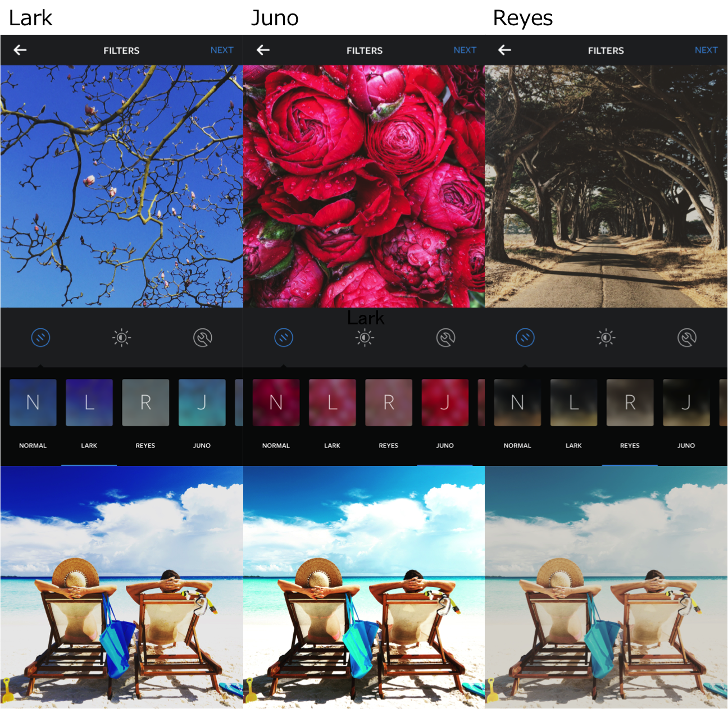Click the tree tunnel road photo preview
This screenshot has height=709, width=728.
point(606,186)
